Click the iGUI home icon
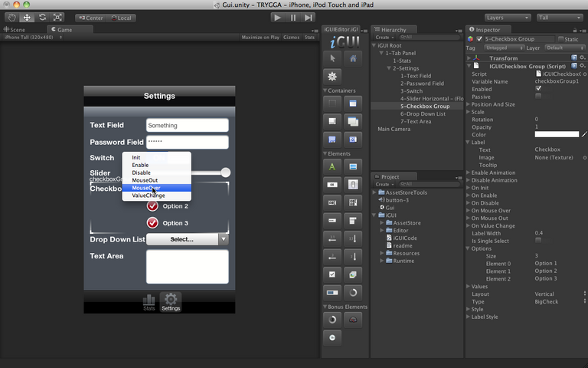Screen dimensions: 588x368 (x=353, y=58)
